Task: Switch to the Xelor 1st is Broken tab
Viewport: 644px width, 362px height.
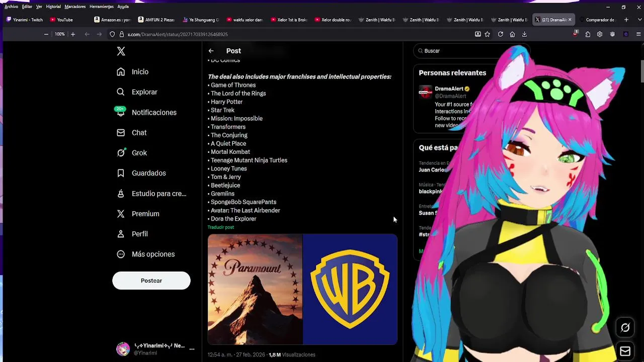Action: click(x=288, y=20)
